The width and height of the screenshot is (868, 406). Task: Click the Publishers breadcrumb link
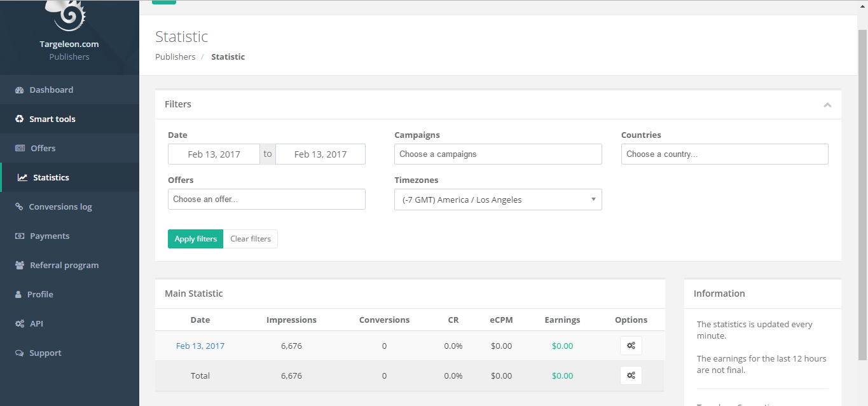[176, 57]
